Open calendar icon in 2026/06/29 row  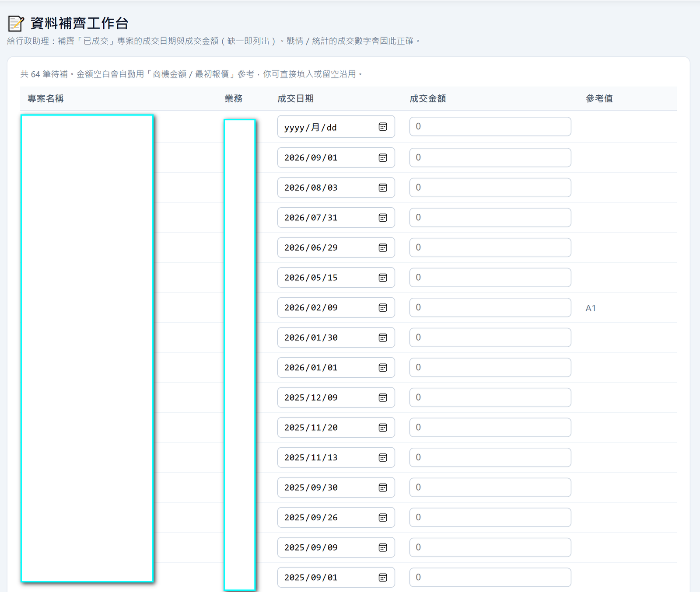click(x=383, y=247)
